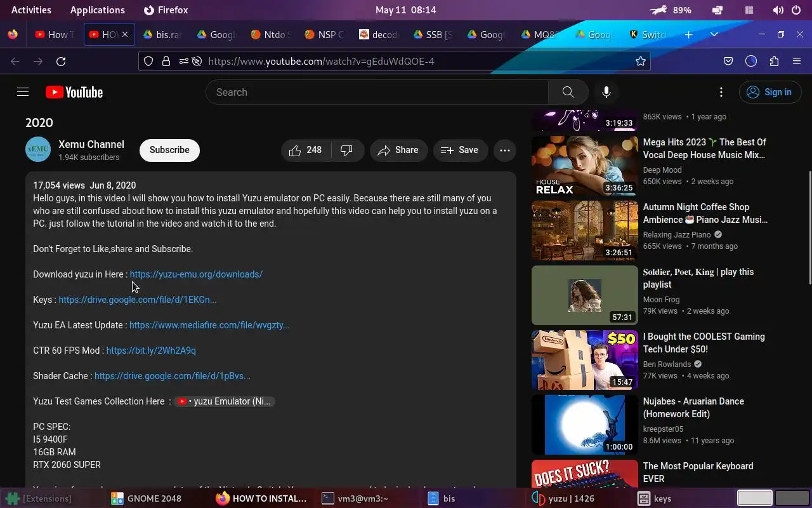Save the video to a playlist
812x508 pixels.
tap(460, 150)
